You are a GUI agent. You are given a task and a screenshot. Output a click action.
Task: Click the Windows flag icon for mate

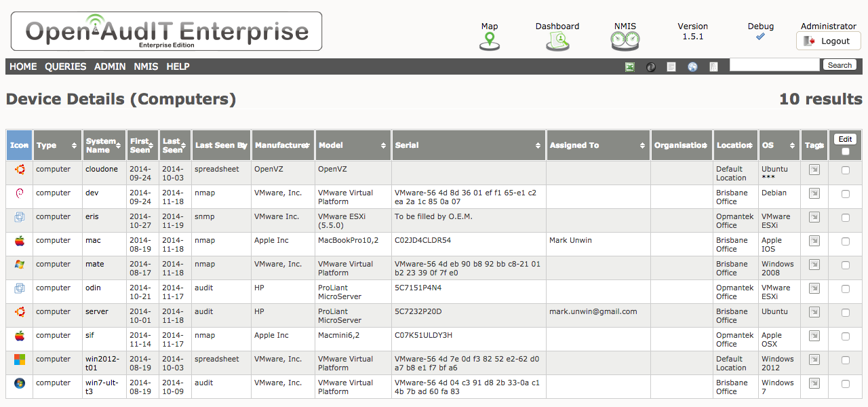20,265
